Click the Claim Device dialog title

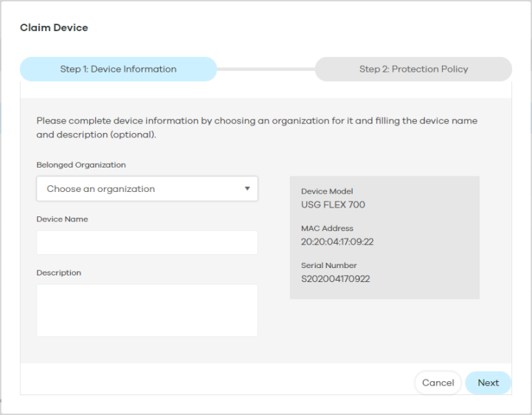pyautogui.click(x=54, y=27)
